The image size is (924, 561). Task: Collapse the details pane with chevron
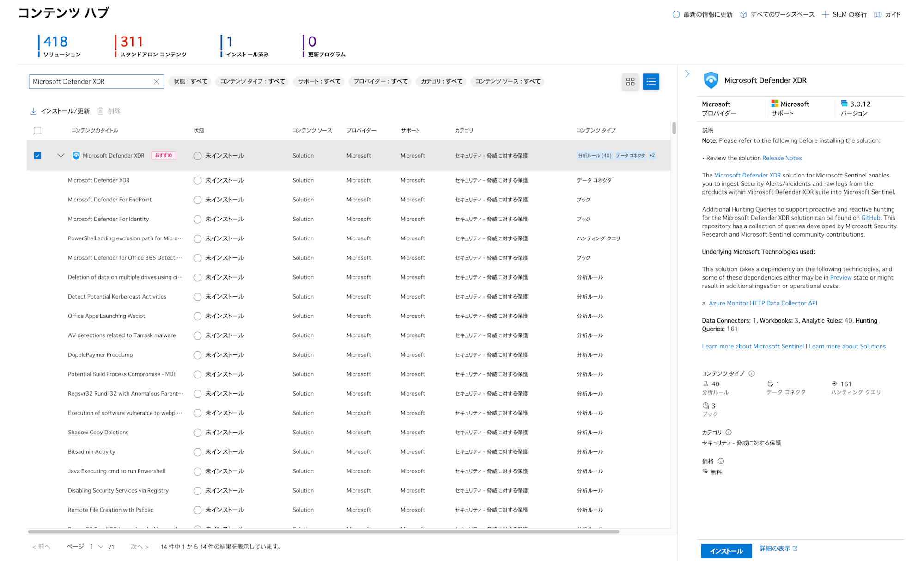(x=687, y=74)
